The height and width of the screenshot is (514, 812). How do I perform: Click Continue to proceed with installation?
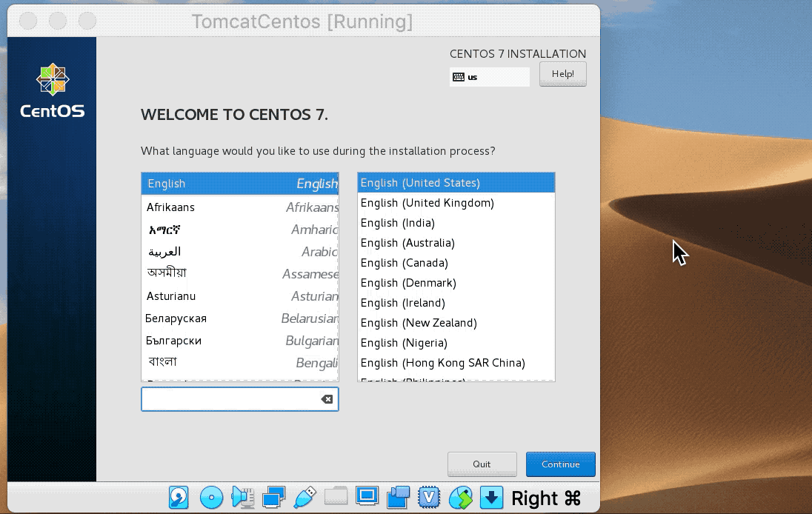point(560,464)
